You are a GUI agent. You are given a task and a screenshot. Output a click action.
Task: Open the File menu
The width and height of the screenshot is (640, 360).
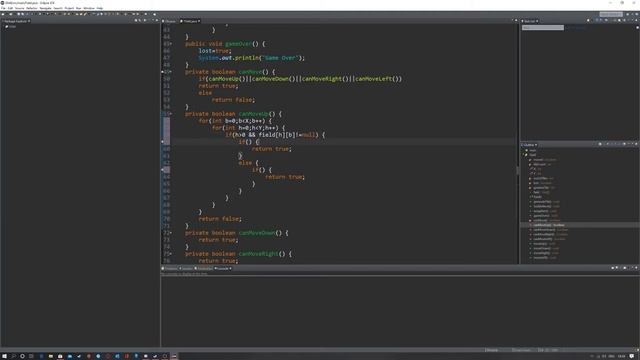[x=3, y=8]
